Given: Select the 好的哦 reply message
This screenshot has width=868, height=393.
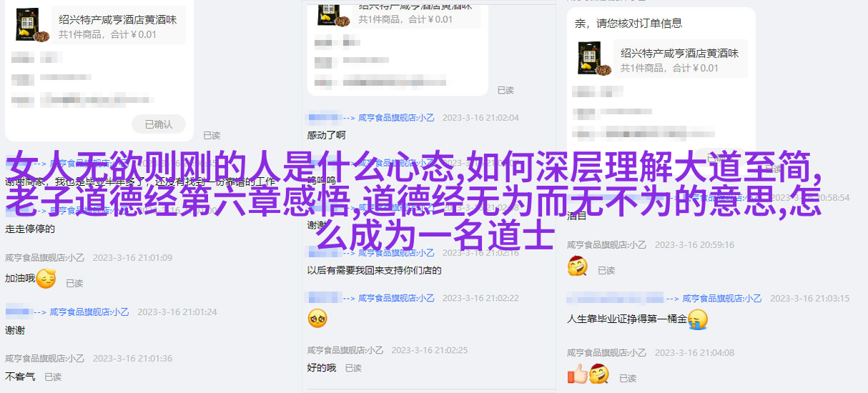Looking at the screenshot, I should (321, 367).
